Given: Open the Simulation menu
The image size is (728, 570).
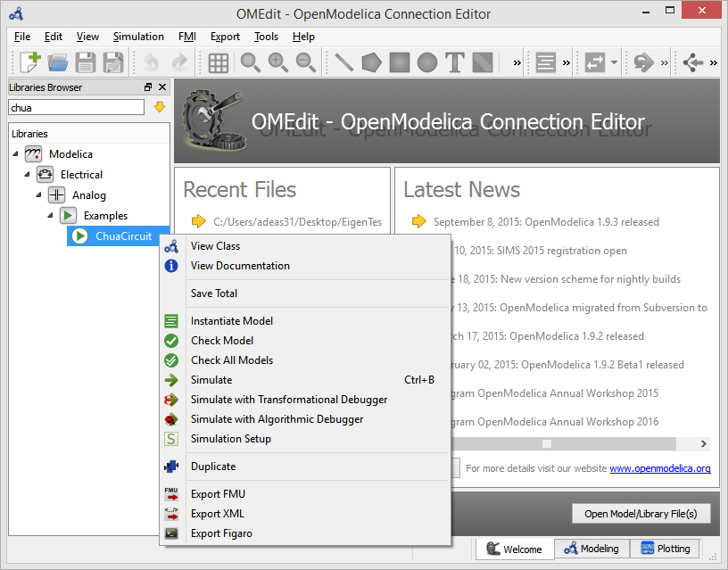Looking at the screenshot, I should [137, 37].
